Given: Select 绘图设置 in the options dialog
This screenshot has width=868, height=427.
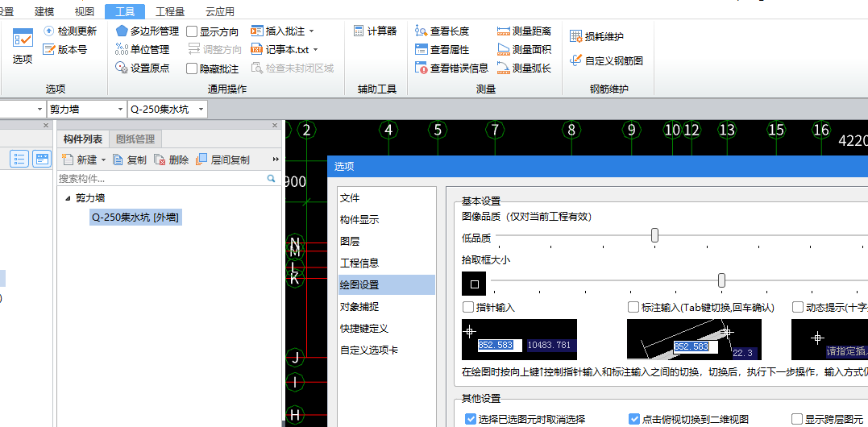Looking at the screenshot, I should 386,285.
